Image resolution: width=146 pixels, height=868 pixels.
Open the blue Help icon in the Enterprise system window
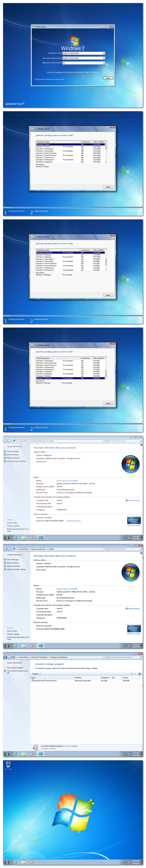coord(141,445)
